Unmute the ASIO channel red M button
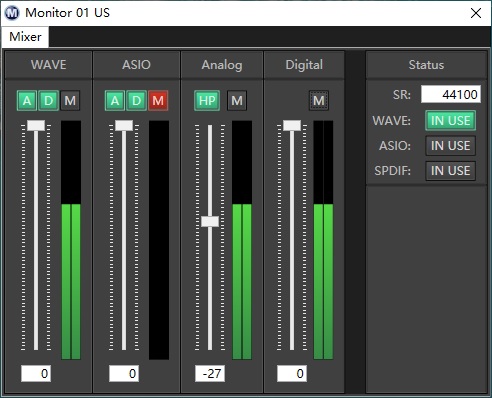492x398 pixels. [158, 100]
